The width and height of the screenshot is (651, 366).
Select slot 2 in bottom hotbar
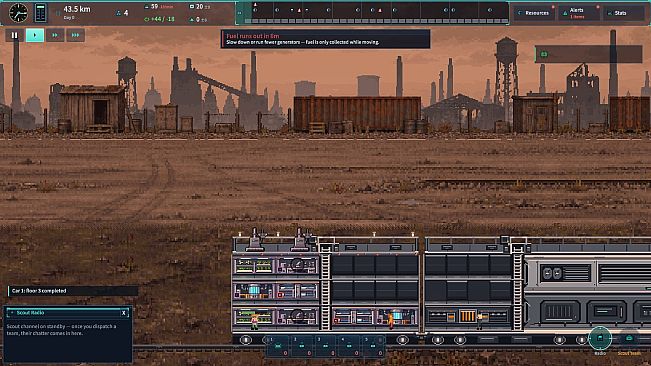point(301,347)
